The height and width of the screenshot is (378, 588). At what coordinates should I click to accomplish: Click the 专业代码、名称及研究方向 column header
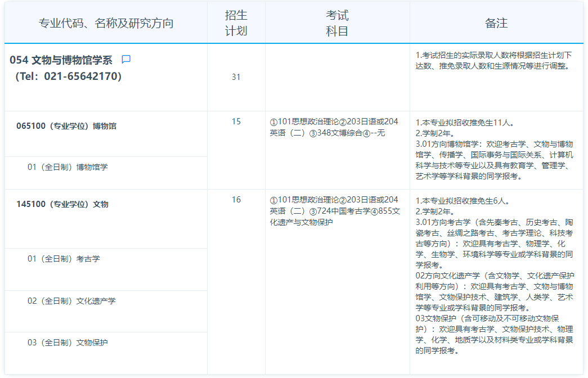(106, 23)
